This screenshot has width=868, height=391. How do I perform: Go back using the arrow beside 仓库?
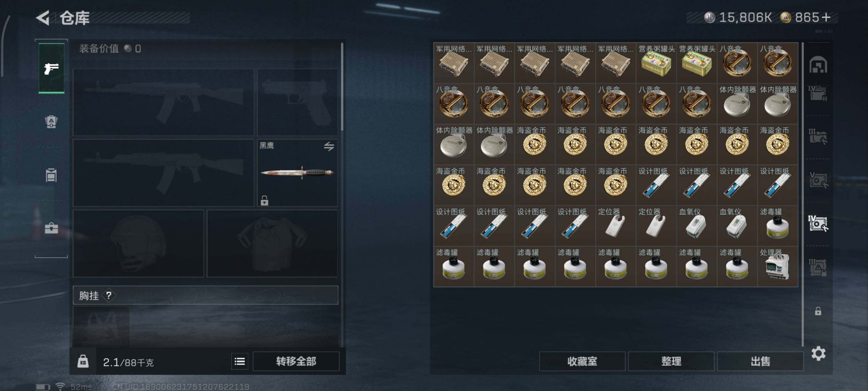click(x=43, y=18)
